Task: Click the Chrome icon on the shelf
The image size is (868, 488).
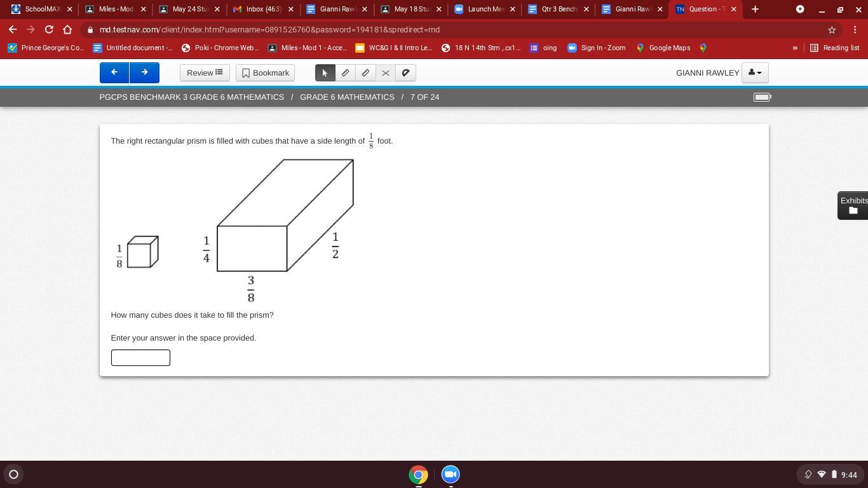Action: 418,474
